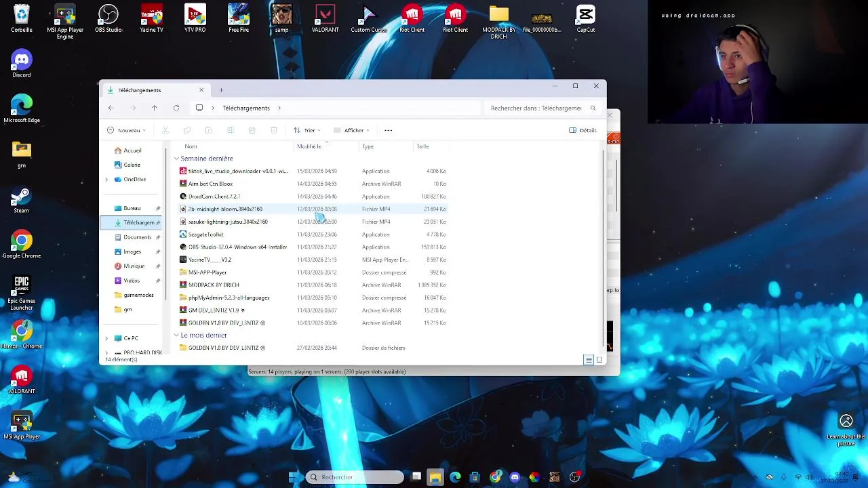Launch MSI App Player Engine desktop shortcut
The image size is (868, 488).
coord(65,22)
